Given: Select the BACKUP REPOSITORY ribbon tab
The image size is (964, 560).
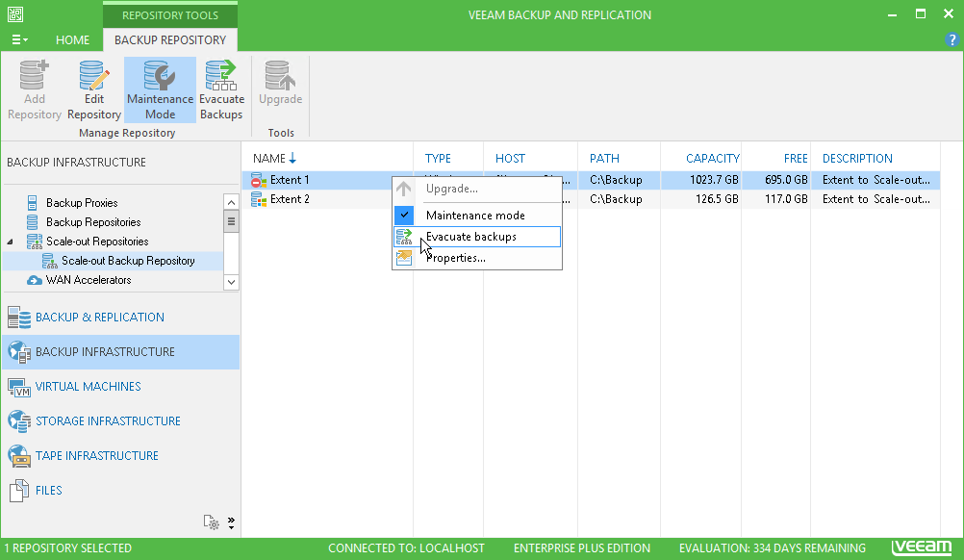Looking at the screenshot, I should tap(170, 40).
